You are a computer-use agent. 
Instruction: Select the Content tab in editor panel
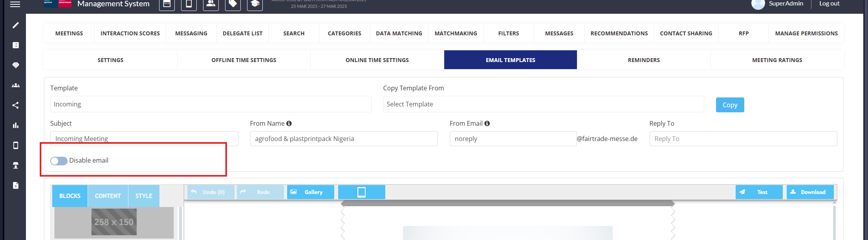[x=108, y=196]
